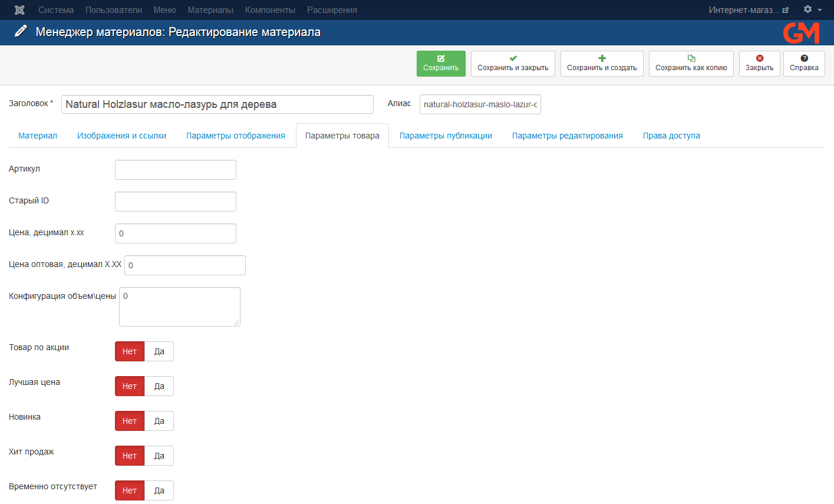
Task: Set Новинка to Нет
Action: (130, 421)
